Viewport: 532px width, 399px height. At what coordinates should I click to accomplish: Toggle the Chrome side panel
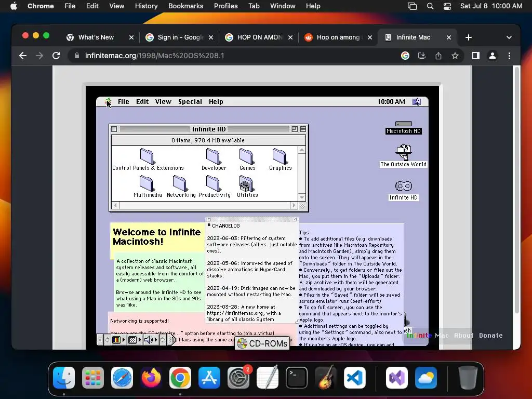click(x=476, y=56)
